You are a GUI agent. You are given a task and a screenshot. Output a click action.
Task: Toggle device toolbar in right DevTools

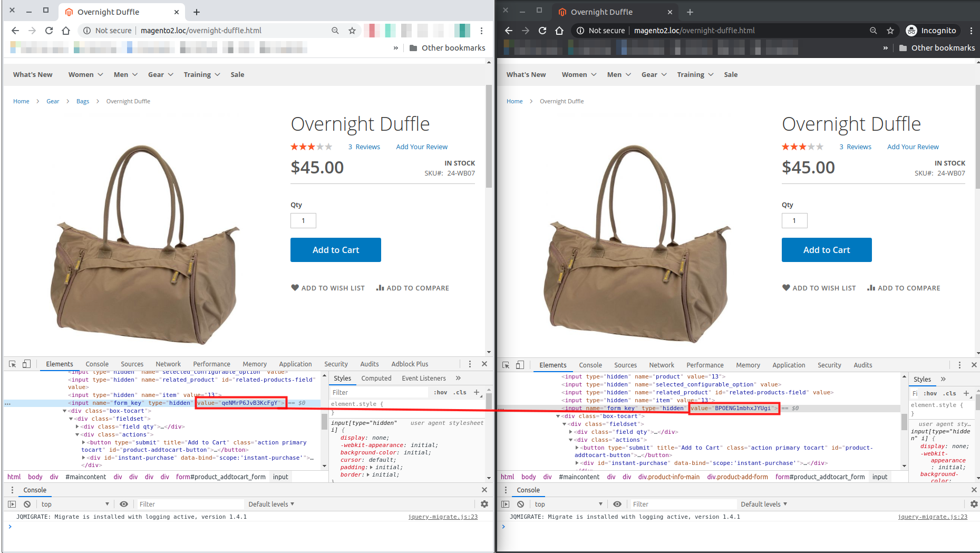(520, 365)
